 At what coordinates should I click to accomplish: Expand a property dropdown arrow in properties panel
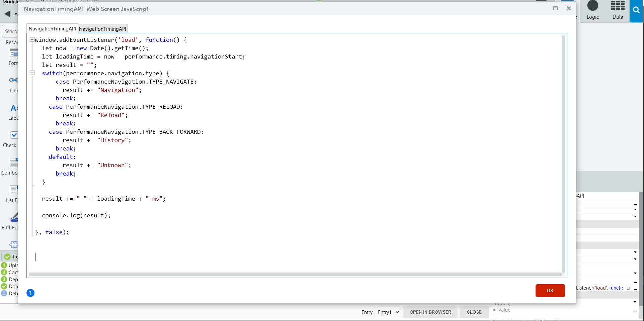(635, 209)
